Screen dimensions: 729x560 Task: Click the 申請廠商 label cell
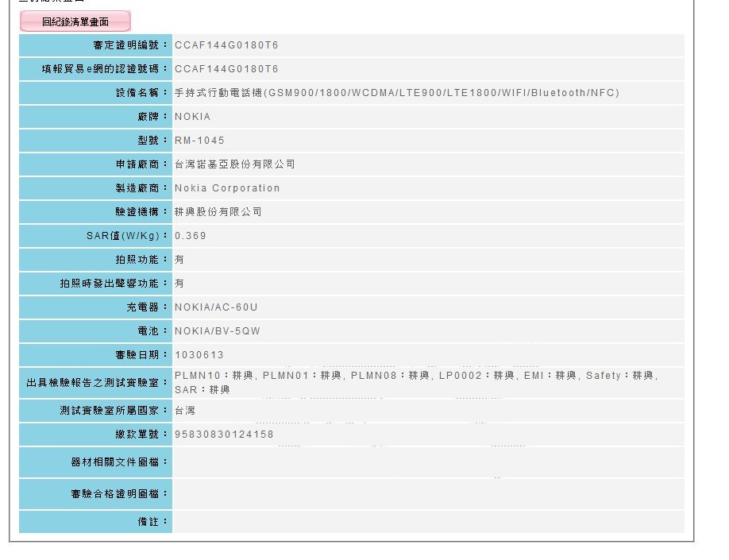coord(95,164)
